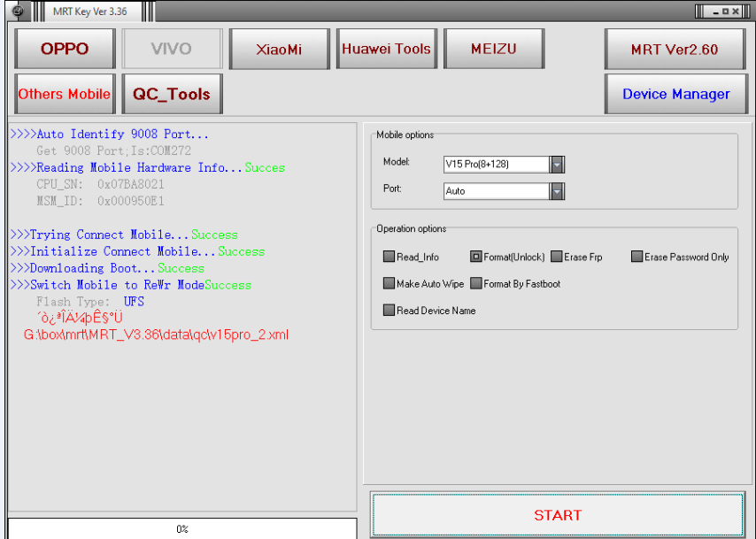
Task: Enable Read Device Name checkbox
Action: 389,310
